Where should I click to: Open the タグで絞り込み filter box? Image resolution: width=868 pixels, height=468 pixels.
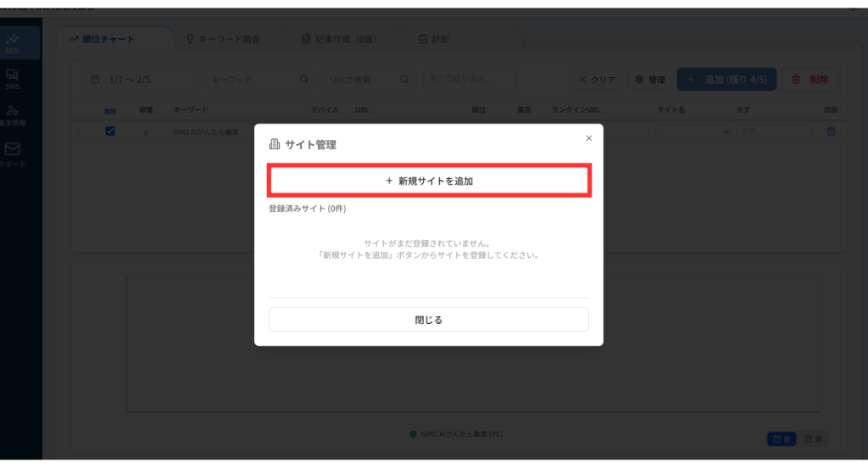(x=470, y=79)
